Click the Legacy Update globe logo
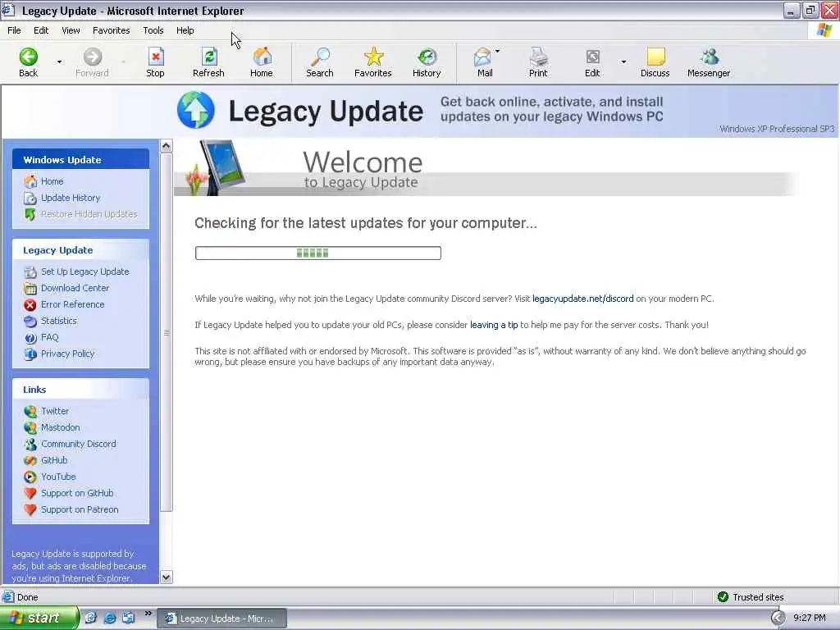This screenshot has width=840, height=630. pos(196,111)
